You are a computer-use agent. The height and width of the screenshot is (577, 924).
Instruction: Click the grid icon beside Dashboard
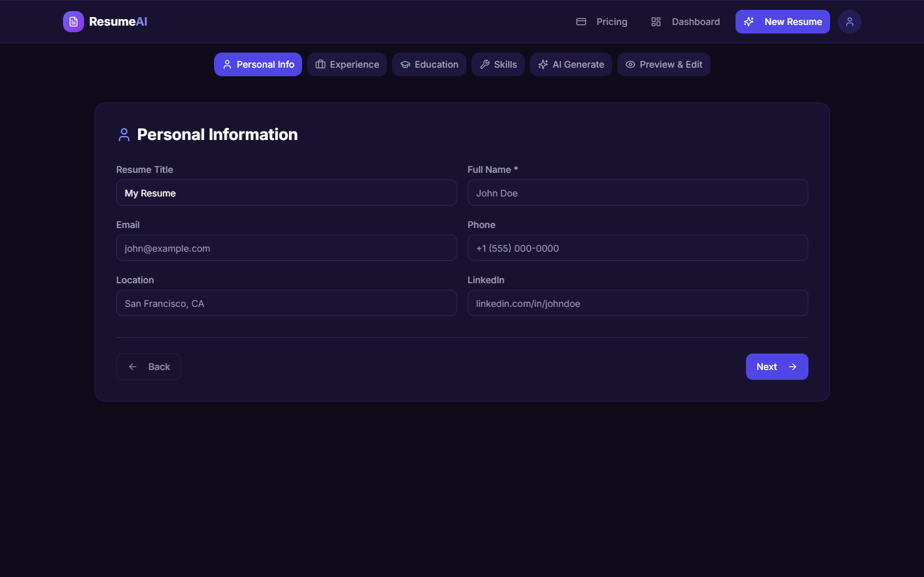tap(655, 21)
